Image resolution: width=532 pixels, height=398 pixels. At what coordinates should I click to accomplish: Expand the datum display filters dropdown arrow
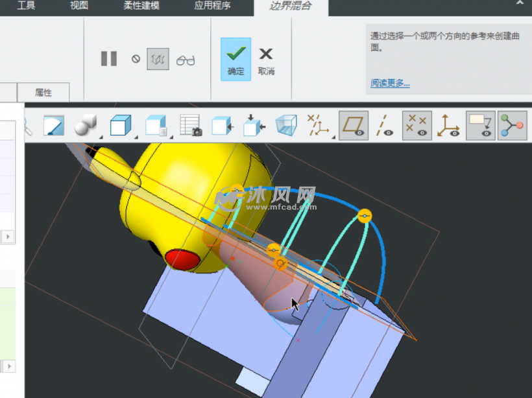pos(333,137)
